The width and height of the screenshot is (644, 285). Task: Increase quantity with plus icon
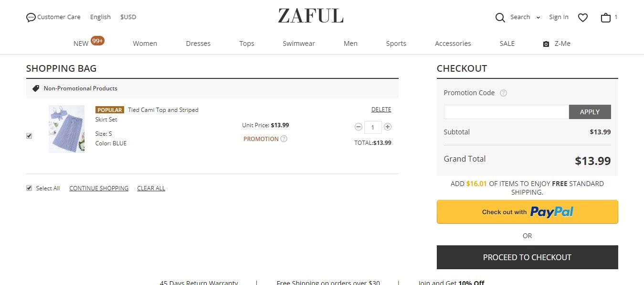(388, 127)
